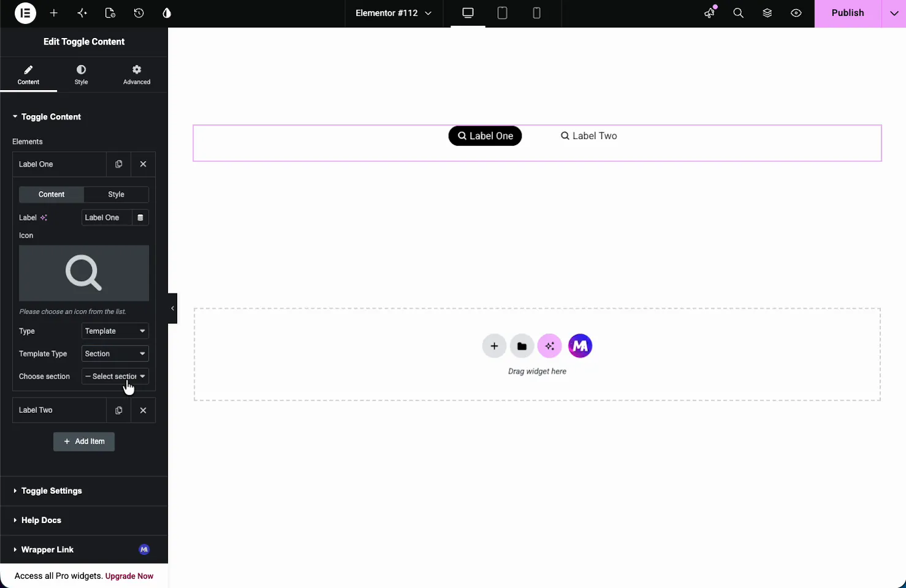Click the plus Add Element icon in top bar
906x588 pixels.
(54, 13)
